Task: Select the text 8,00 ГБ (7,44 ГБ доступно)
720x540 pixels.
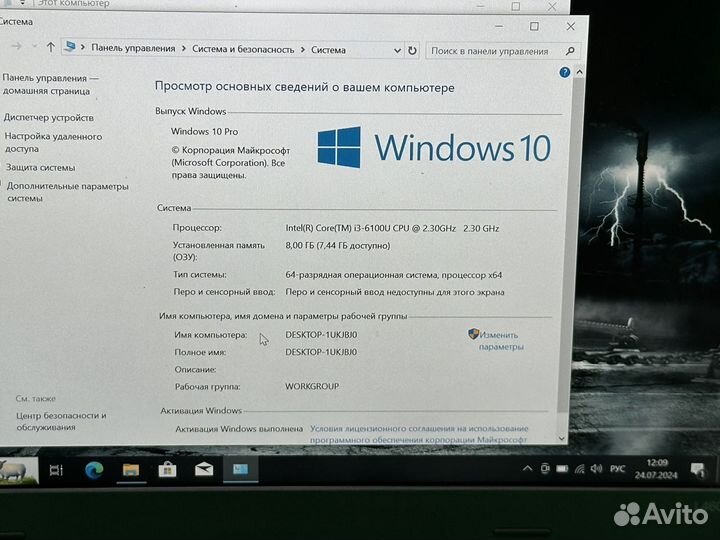Action: click(338, 246)
